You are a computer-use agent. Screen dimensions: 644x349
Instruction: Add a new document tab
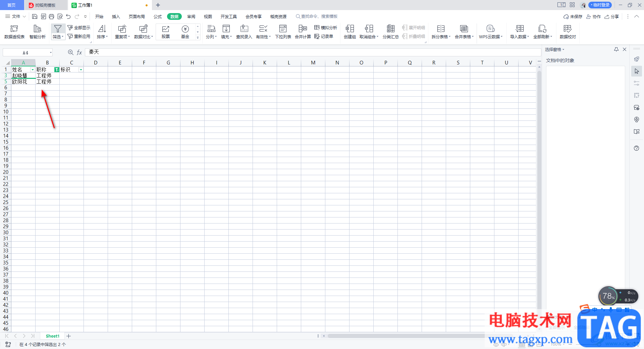tap(158, 5)
